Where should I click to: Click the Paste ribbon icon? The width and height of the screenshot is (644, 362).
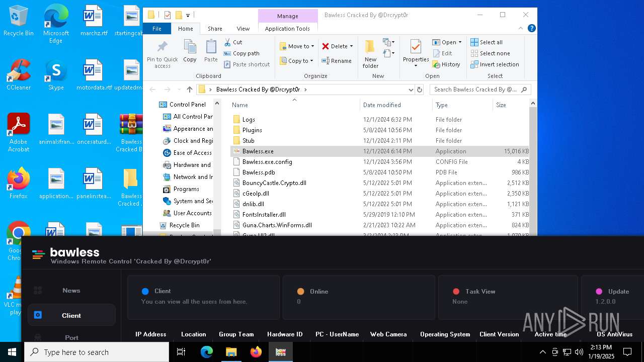click(x=211, y=51)
